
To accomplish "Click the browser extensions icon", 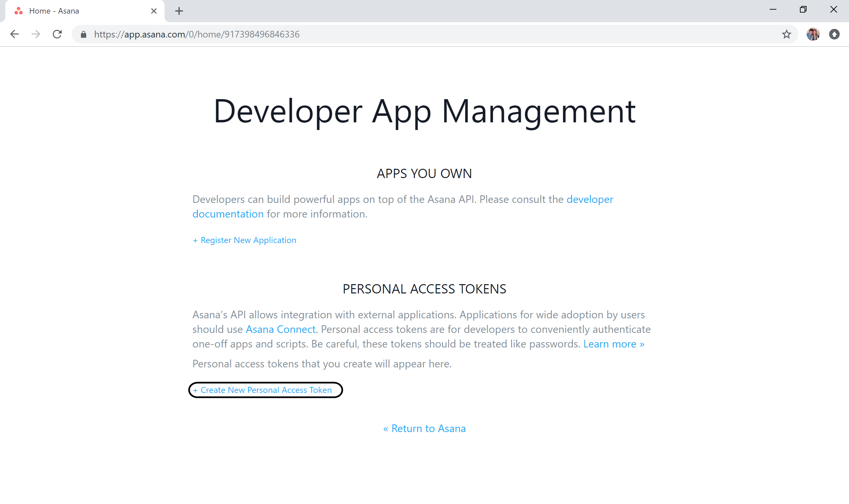I will (835, 34).
